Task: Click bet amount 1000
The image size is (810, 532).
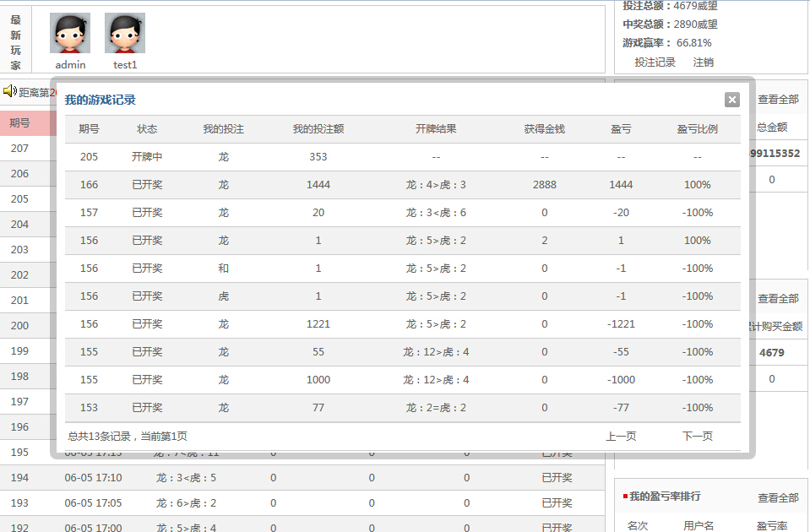Action: pos(318,380)
